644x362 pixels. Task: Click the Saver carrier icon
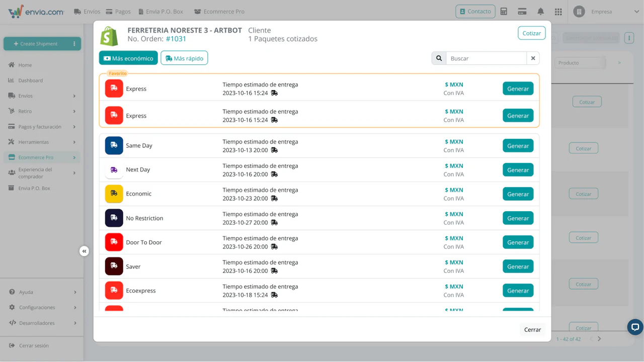(114, 266)
